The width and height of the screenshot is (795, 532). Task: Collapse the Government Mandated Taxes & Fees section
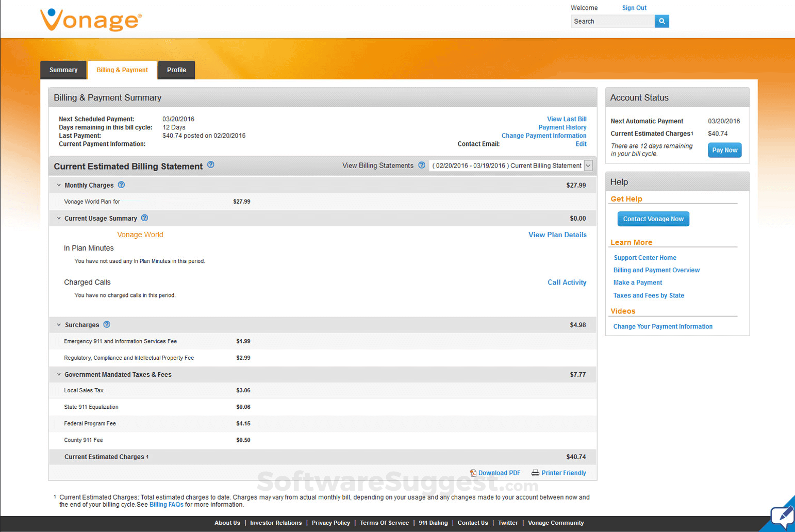[58, 374]
